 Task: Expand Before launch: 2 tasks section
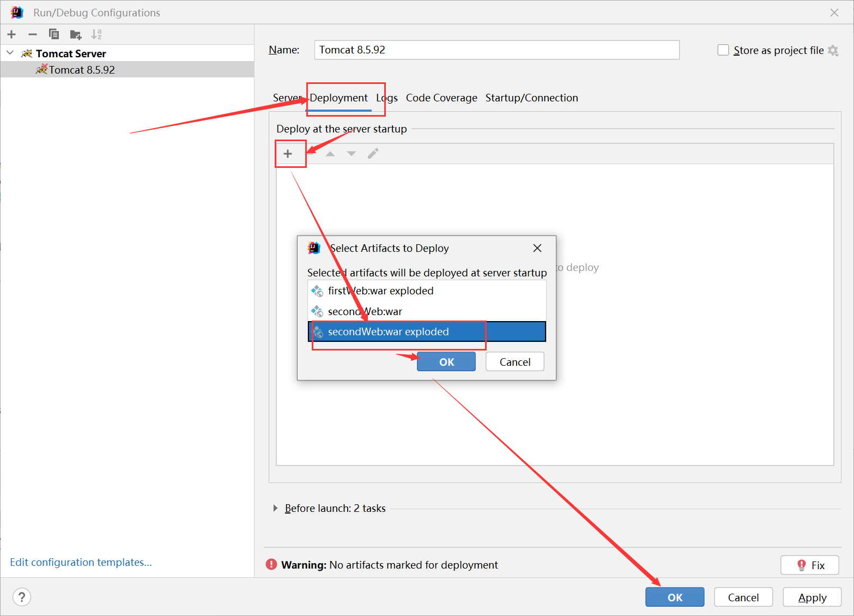tap(275, 508)
